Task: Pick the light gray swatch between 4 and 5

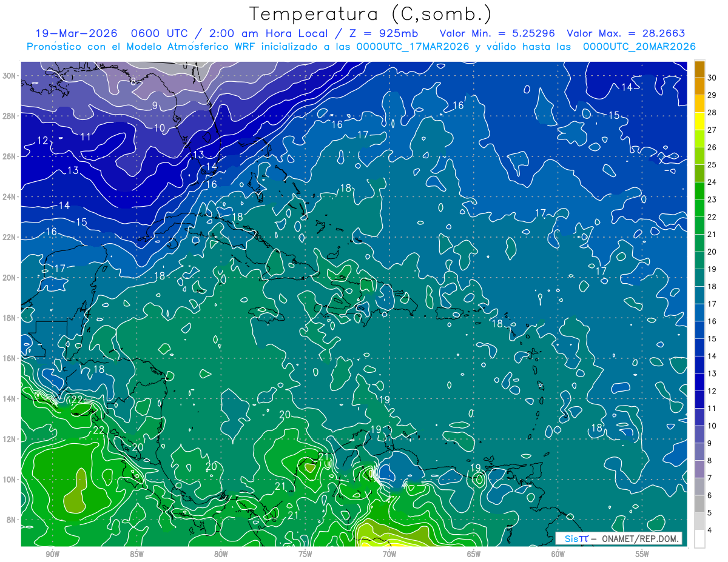Action: [x=699, y=521]
